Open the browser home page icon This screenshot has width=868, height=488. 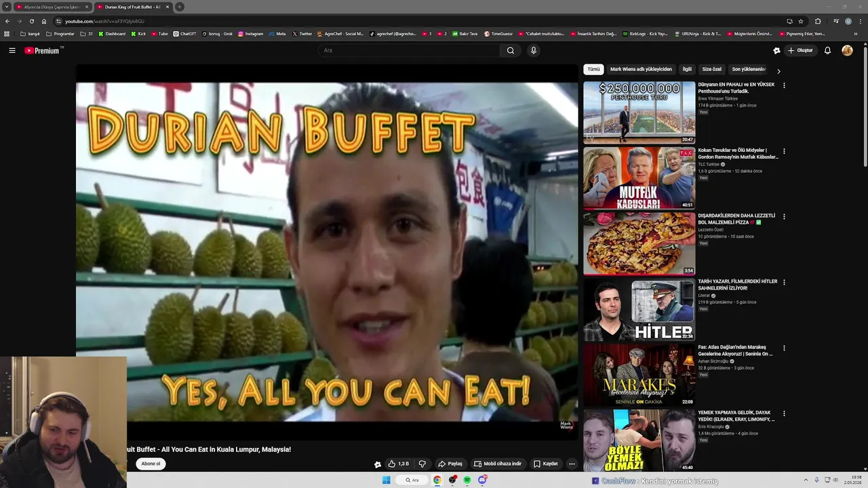click(44, 21)
